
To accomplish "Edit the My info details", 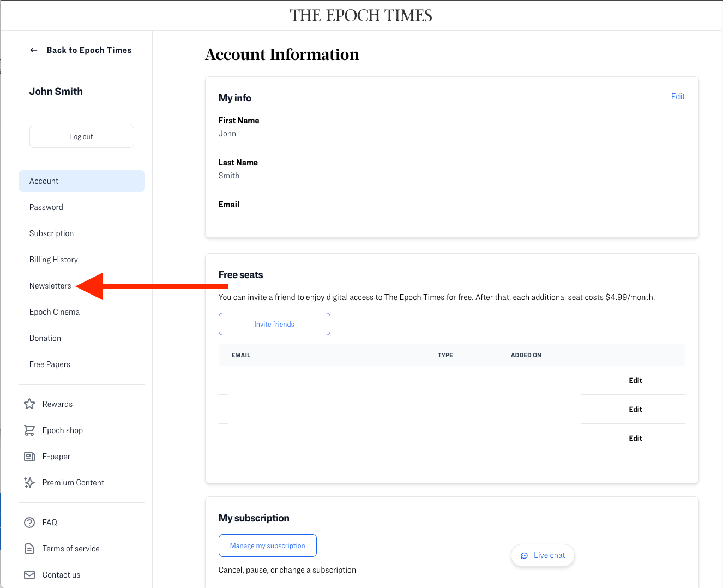I will tap(678, 97).
